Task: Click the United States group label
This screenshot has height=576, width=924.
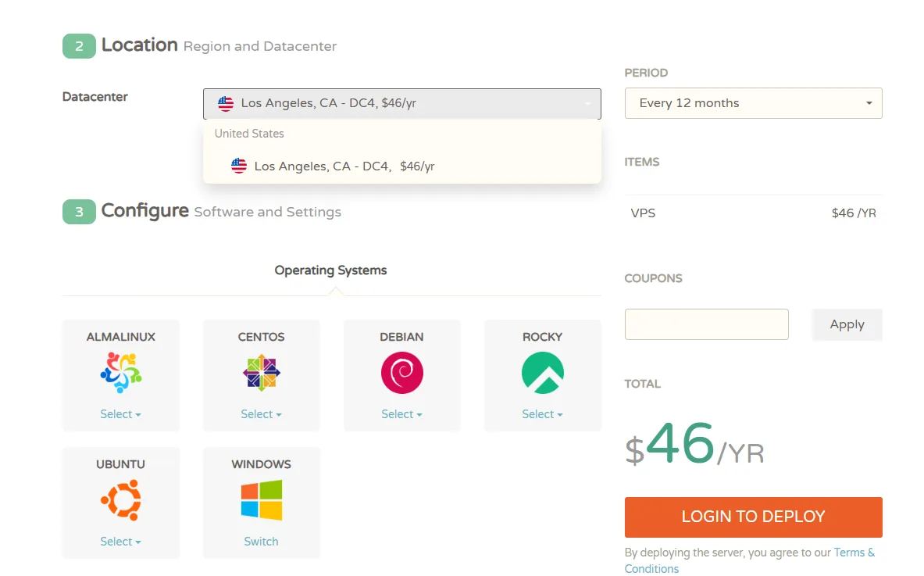Action: [249, 134]
